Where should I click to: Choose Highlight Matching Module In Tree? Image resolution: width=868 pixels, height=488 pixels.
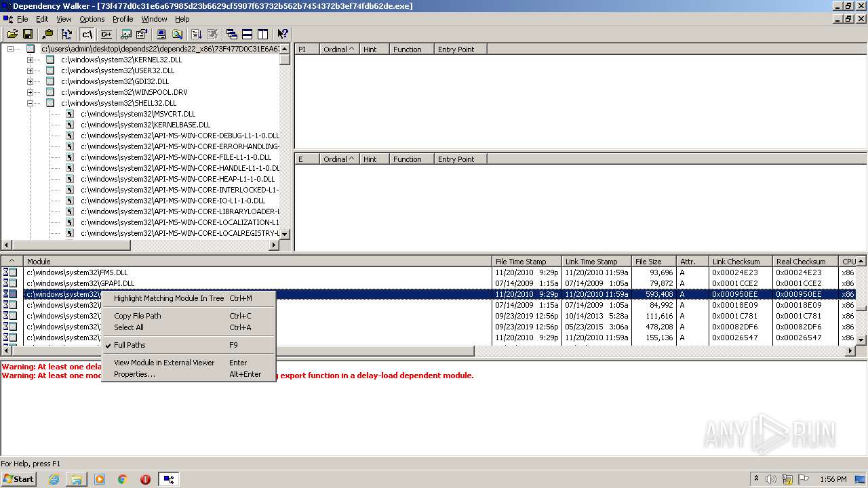(x=189, y=298)
